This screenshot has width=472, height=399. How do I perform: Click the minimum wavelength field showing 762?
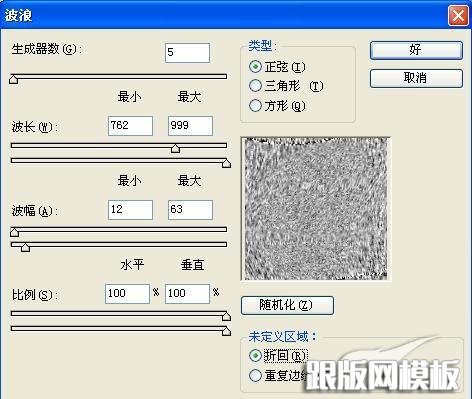coord(130,126)
